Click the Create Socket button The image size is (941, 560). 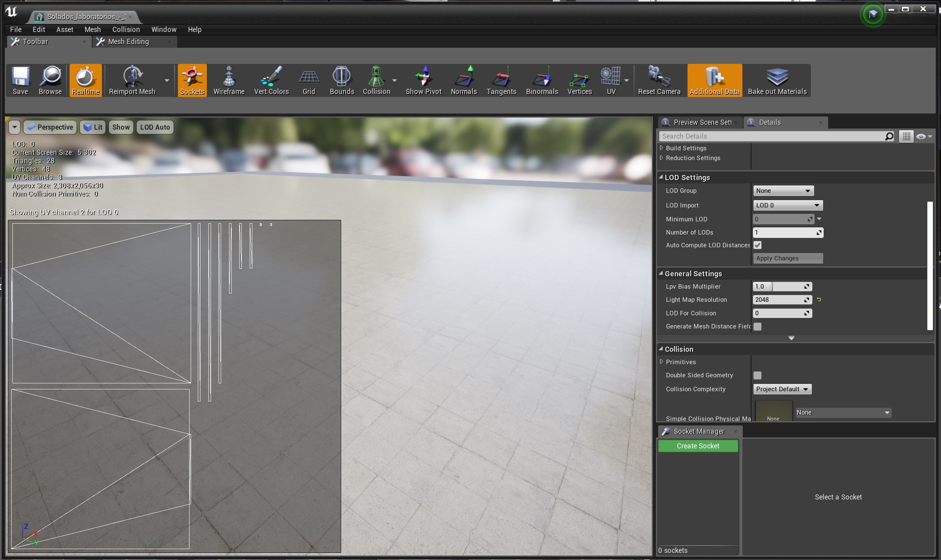tap(698, 446)
